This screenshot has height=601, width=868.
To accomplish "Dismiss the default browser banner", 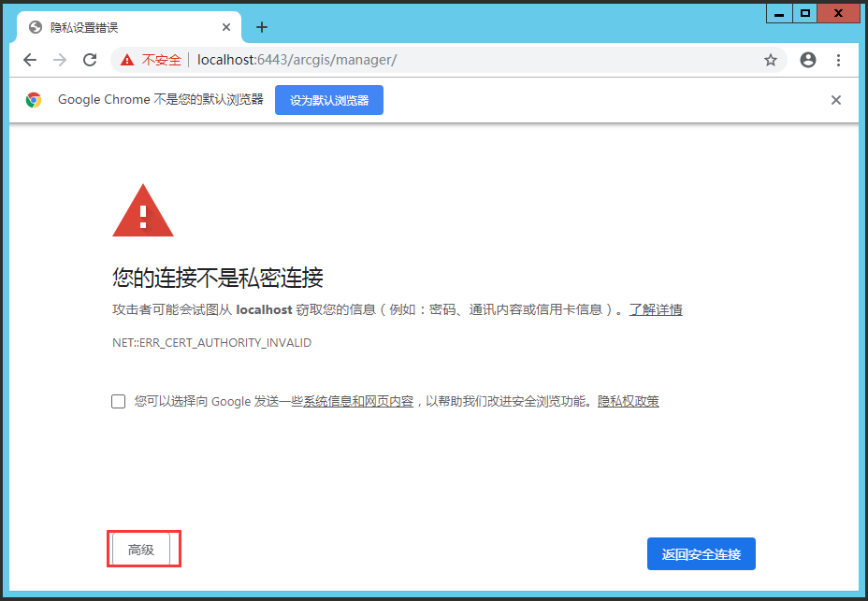I will point(835,99).
